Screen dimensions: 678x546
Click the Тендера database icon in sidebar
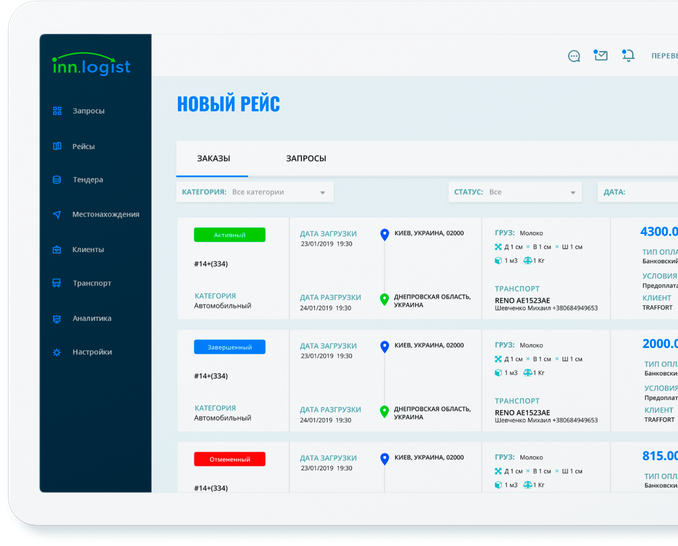coord(57,180)
